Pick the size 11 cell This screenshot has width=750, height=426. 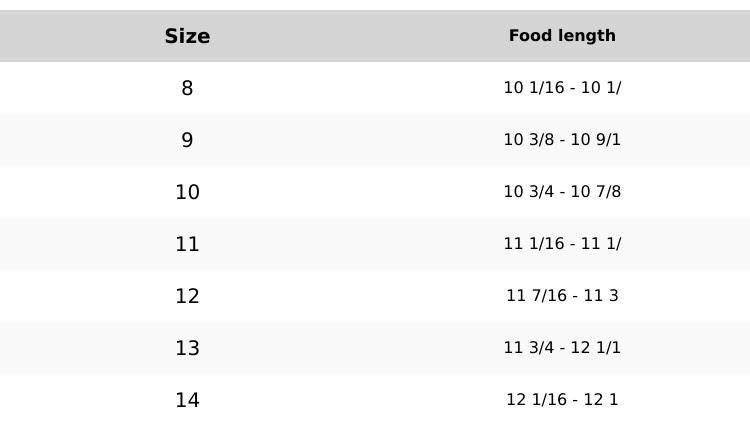pos(187,244)
